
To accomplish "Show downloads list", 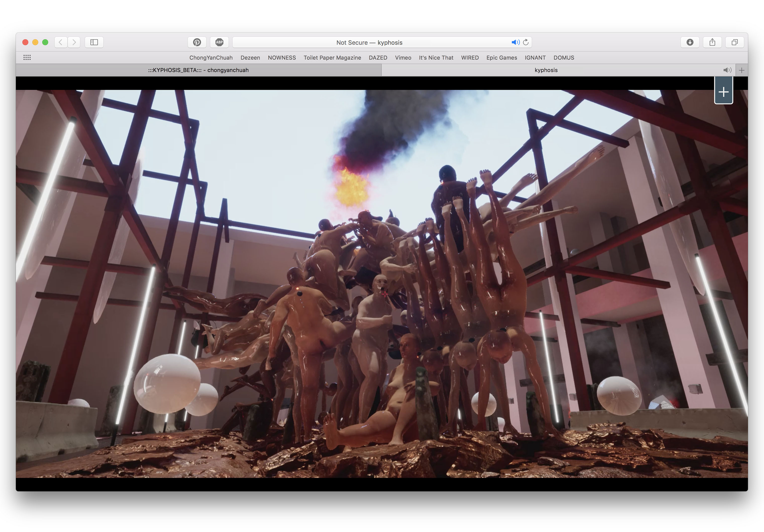I will [x=690, y=42].
